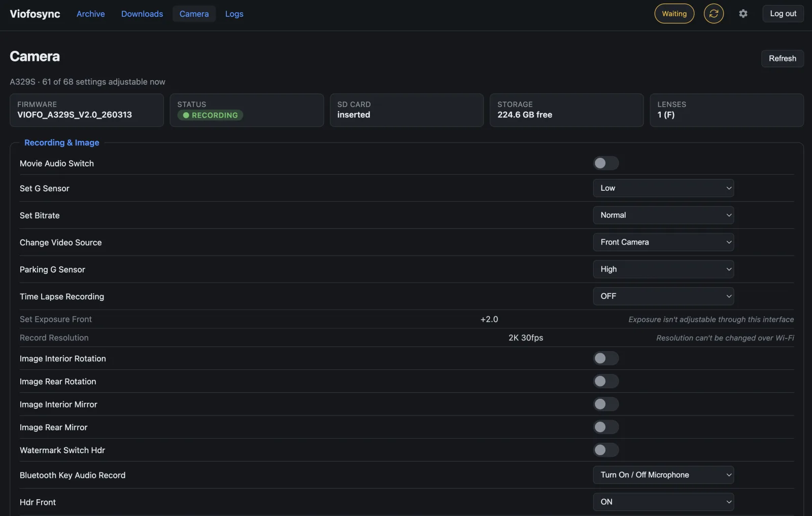Click the Viofosync logo
This screenshot has height=516, width=812.
tap(35, 14)
